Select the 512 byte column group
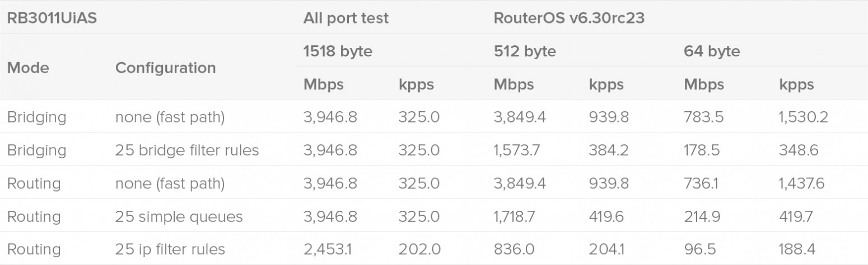The height and width of the screenshot is (265, 868). click(x=524, y=51)
